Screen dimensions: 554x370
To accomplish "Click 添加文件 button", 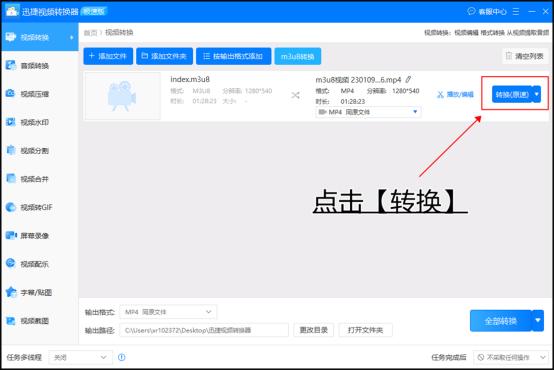I will (108, 56).
